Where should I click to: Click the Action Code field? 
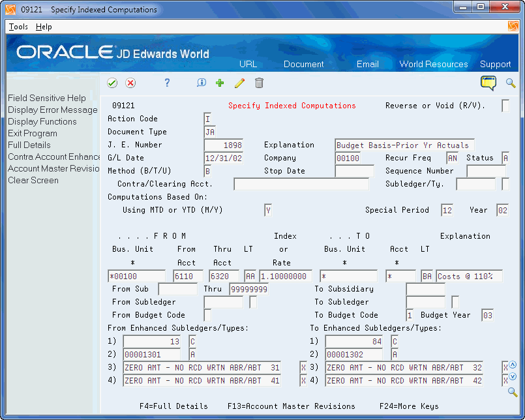[x=207, y=119]
